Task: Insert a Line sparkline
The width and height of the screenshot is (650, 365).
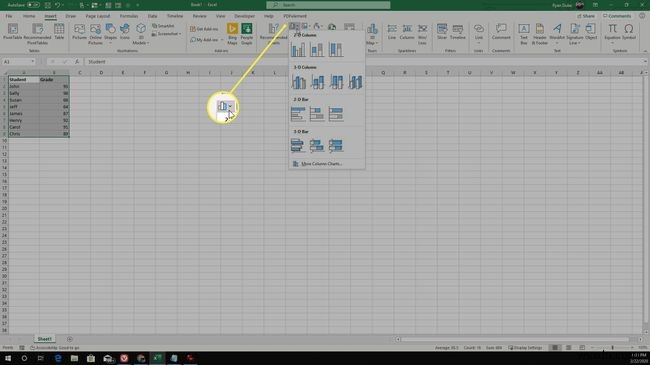Action: [392, 32]
